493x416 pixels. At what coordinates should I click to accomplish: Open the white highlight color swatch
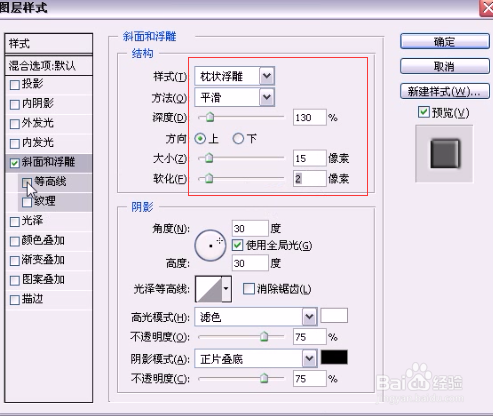[334, 316]
